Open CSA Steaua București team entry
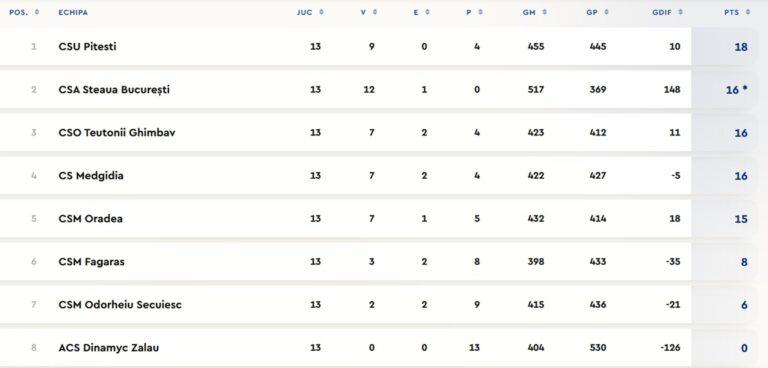This screenshot has height=368, width=768. 114,90
